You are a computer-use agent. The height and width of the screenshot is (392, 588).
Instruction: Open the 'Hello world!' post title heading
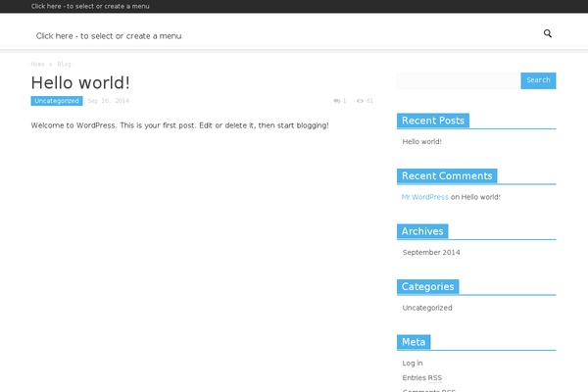click(80, 83)
